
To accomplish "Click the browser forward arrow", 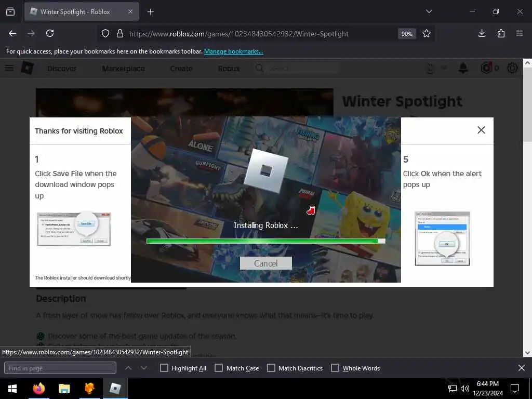I will (x=31, y=33).
